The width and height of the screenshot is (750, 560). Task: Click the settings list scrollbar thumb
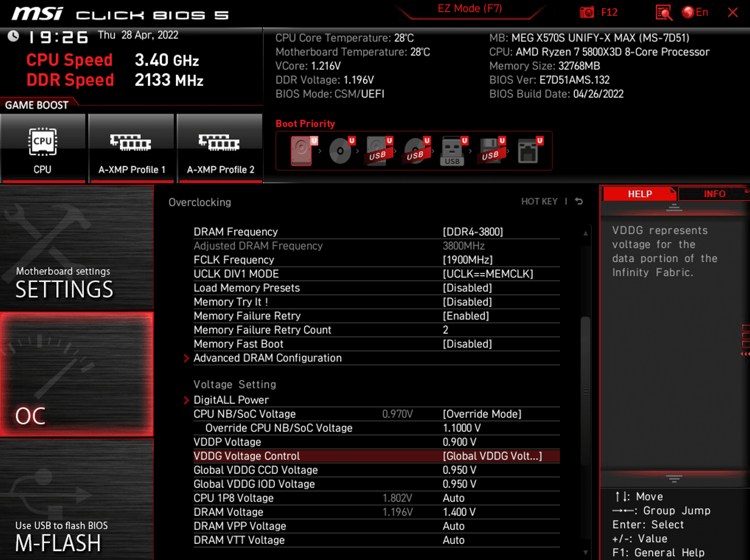coord(585,391)
